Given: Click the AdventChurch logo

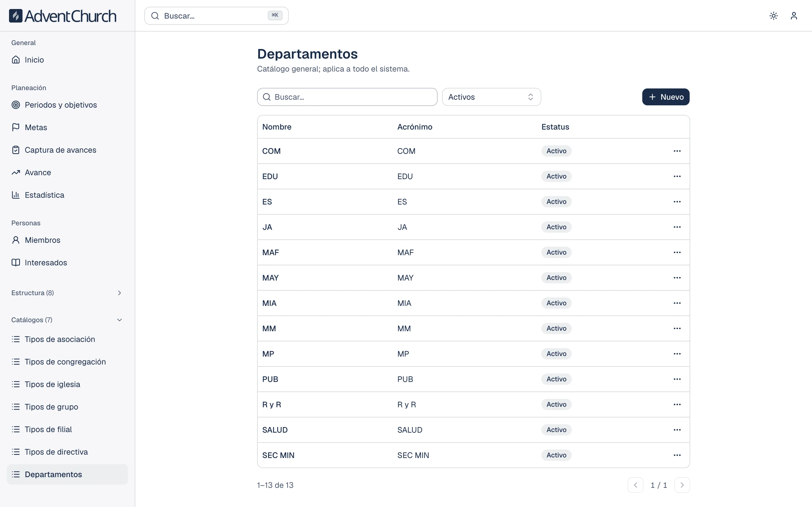Looking at the screenshot, I should click(63, 16).
